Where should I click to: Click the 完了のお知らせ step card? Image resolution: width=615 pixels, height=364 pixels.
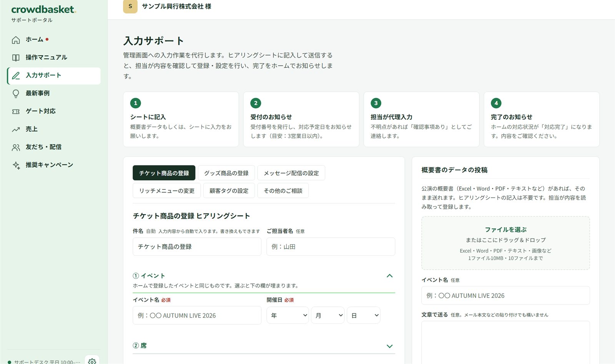(x=542, y=119)
